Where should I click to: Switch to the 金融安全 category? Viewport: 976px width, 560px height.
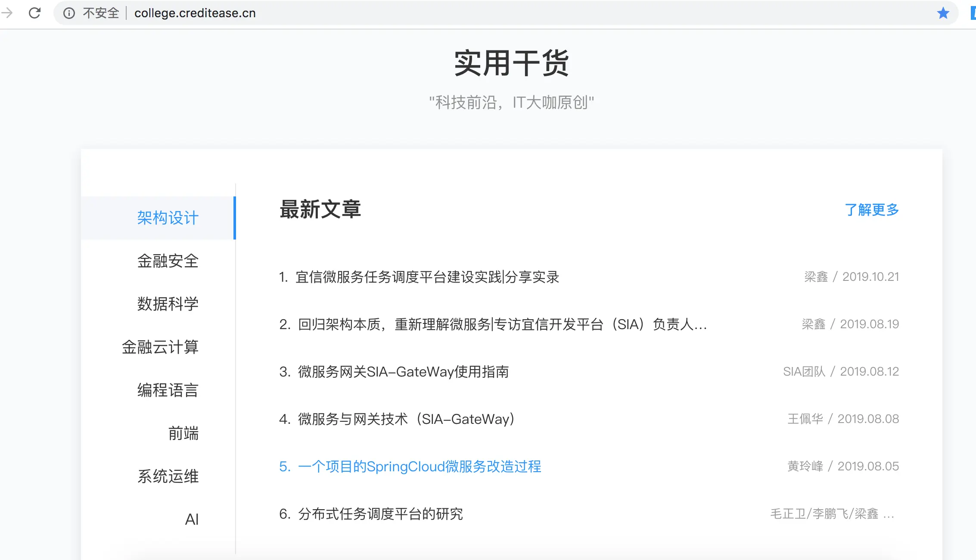click(x=168, y=261)
